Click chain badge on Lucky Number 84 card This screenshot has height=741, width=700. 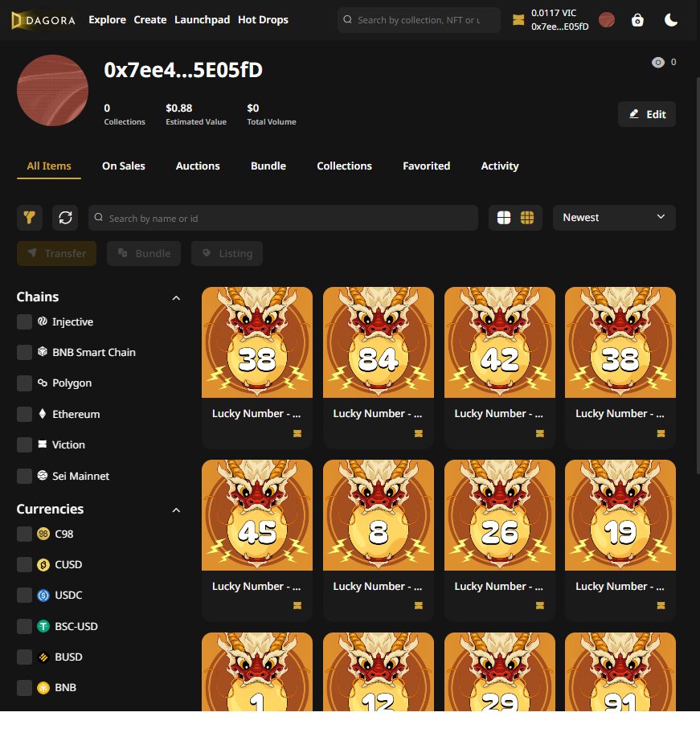(x=418, y=433)
